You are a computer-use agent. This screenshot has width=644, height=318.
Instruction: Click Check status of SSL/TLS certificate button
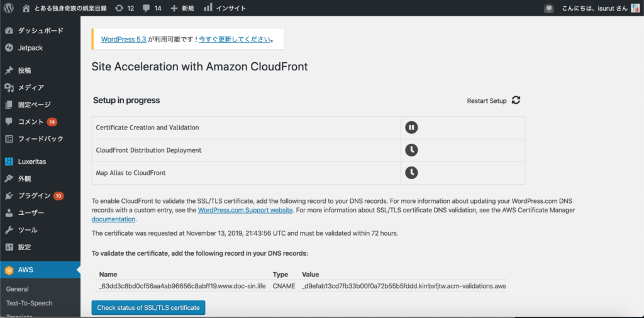tap(148, 307)
